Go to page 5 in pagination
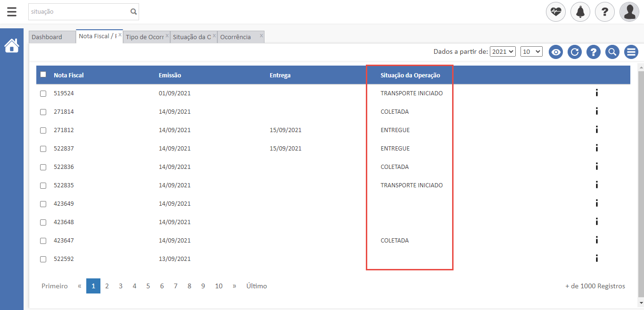644x310 pixels. pyautogui.click(x=148, y=286)
